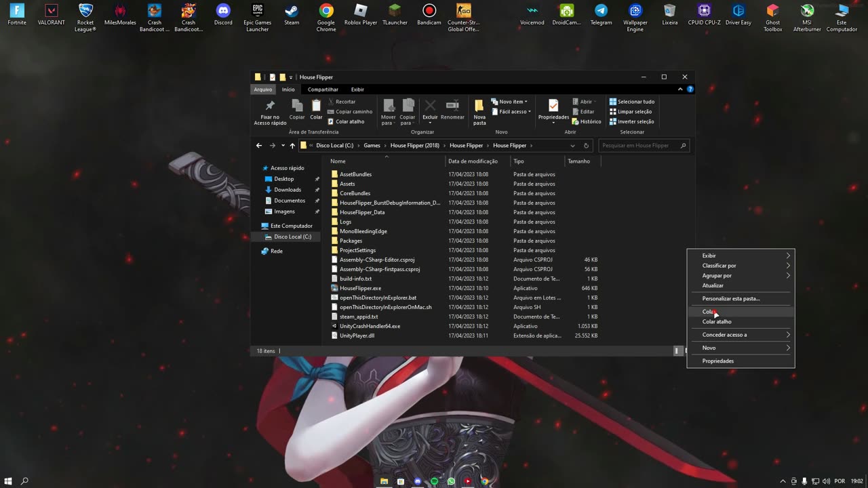Select the HouseFlipper_Data folder

(362, 212)
